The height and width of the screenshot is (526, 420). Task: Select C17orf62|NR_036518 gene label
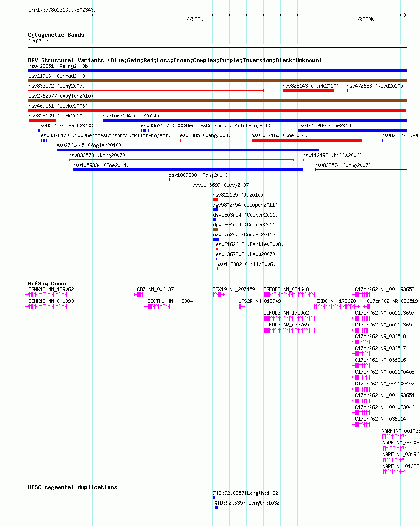(x=380, y=336)
